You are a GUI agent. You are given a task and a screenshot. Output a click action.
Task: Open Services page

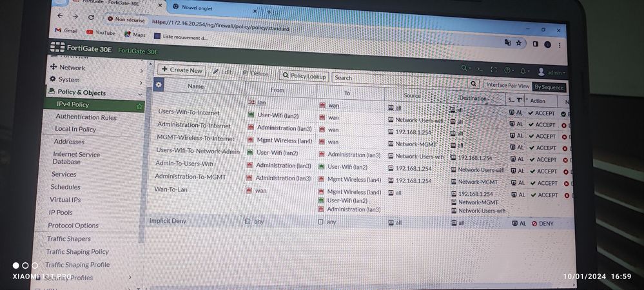[x=64, y=174]
